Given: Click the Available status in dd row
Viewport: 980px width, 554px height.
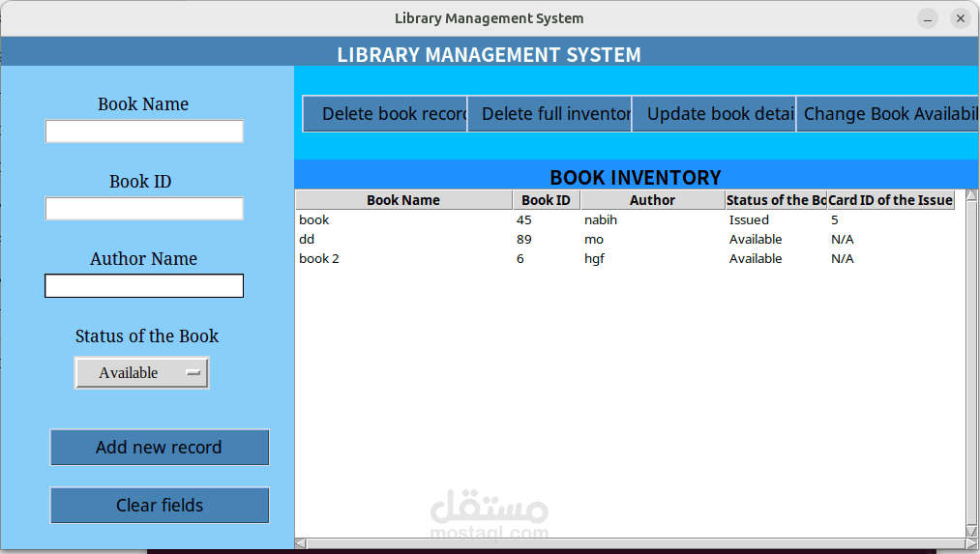Looking at the screenshot, I should [756, 239].
